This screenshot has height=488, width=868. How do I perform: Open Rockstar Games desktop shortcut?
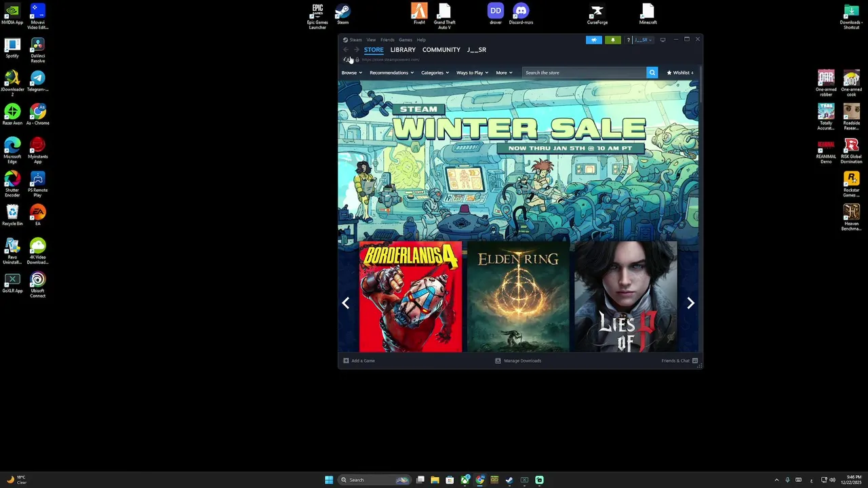(851, 184)
